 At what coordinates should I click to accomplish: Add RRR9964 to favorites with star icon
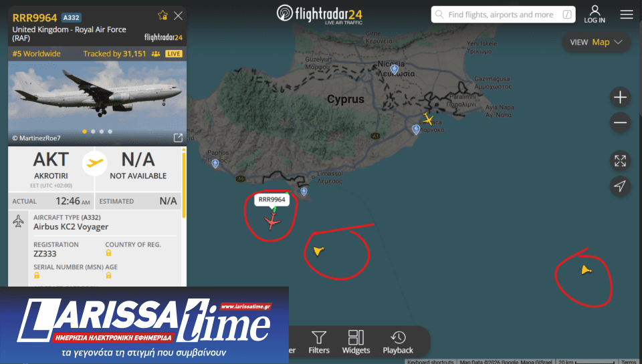click(x=163, y=15)
